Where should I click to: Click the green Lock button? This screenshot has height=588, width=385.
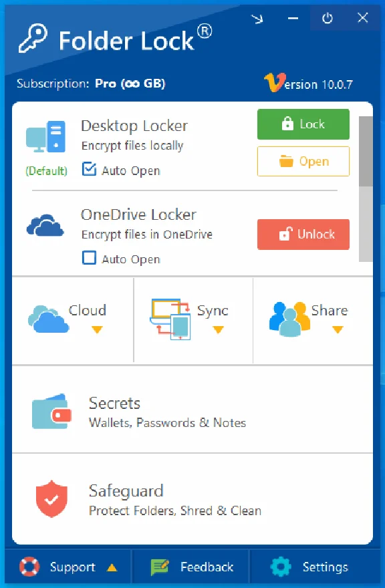[x=303, y=124]
